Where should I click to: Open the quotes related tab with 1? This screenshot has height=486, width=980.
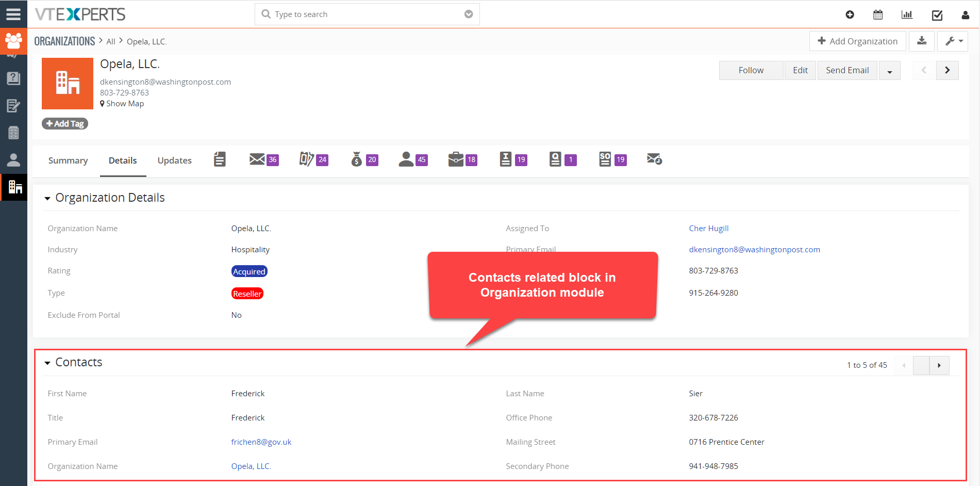[562, 159]
